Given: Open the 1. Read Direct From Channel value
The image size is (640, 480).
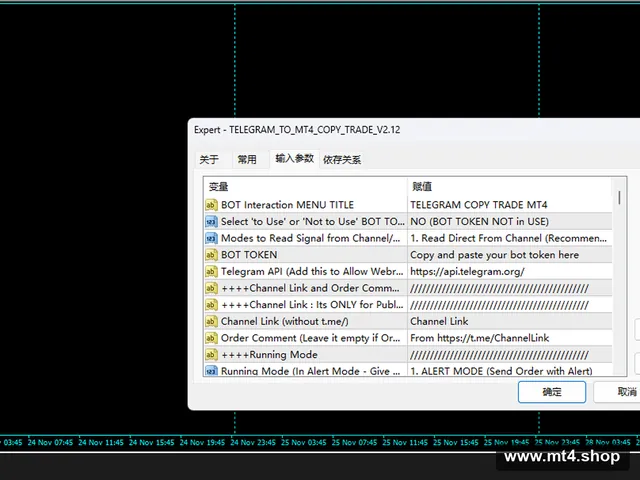Looking at the screenshot, I should click(x=509, y=238).
